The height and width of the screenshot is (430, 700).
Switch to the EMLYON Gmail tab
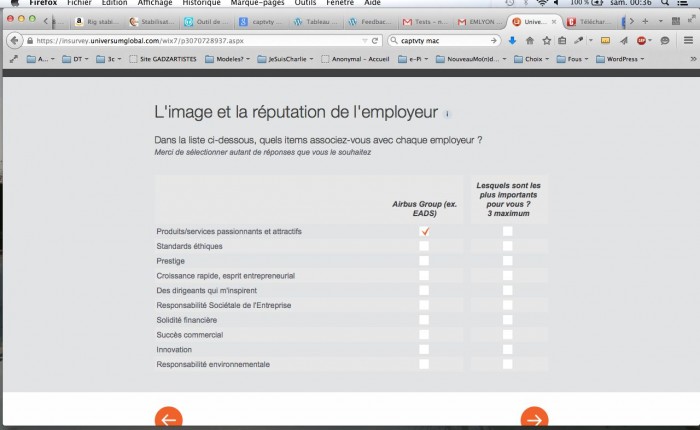click(x=480, y=21)
